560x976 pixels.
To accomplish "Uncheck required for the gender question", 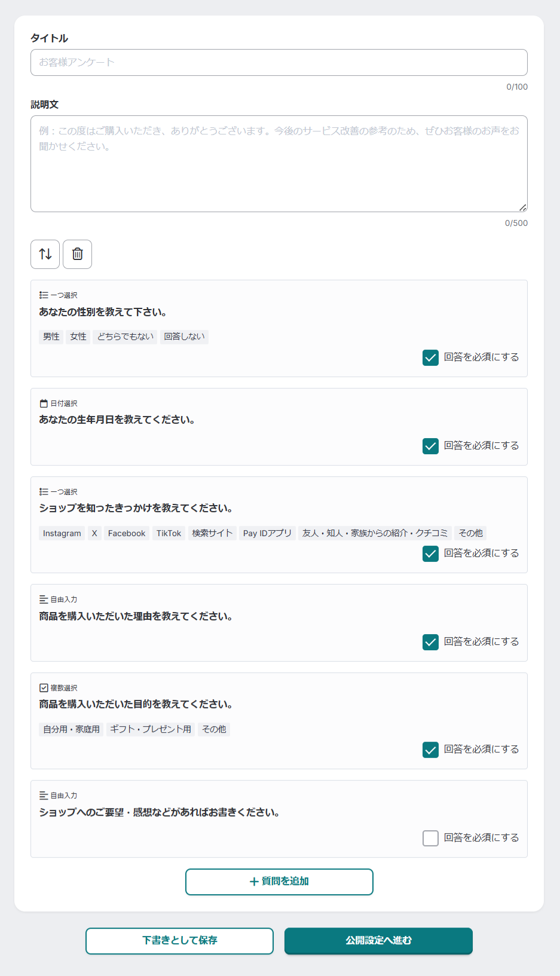I will click(430, 357).
